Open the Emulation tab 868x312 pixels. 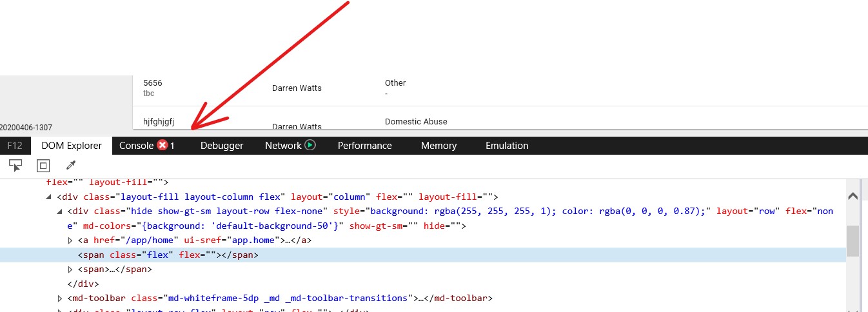click(507, 146)
